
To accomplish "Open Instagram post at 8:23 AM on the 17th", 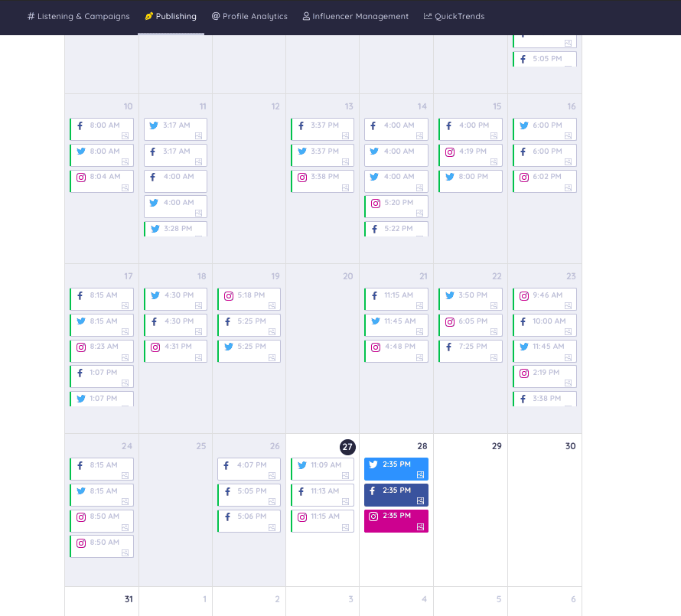I will pyautogui.click(x=102, y=351).
